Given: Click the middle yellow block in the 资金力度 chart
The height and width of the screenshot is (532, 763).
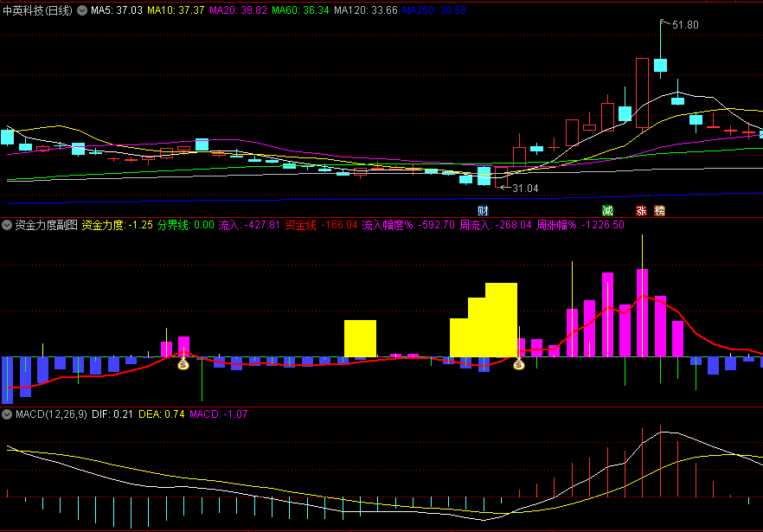Looking at the screenshot, I should tap(360, 338).
